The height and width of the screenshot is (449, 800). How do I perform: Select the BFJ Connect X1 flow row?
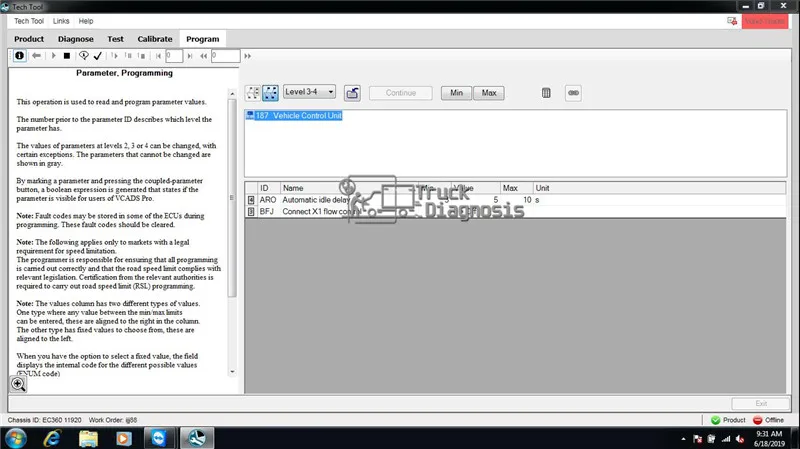515,212
